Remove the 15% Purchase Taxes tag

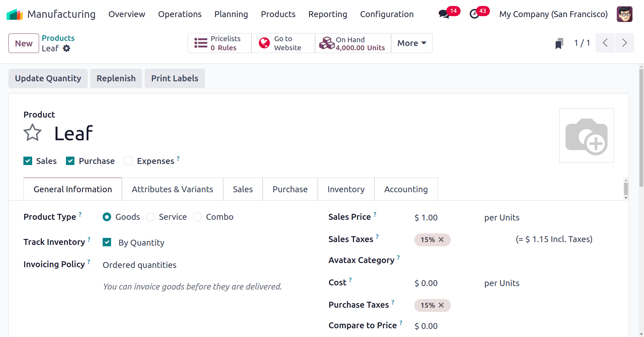pyautogui.click(x=441, y=305)
